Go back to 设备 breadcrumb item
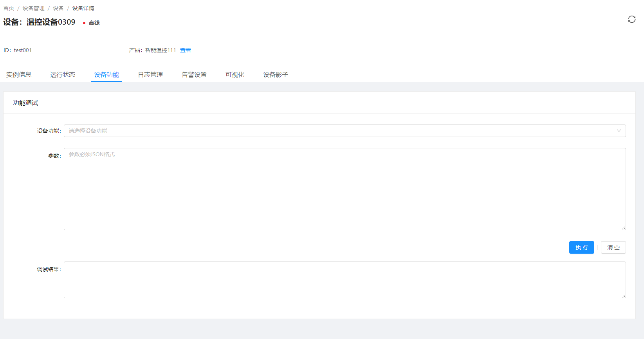Screen dimensions: 644x339 pyautogui.click(x=58, y=8)
